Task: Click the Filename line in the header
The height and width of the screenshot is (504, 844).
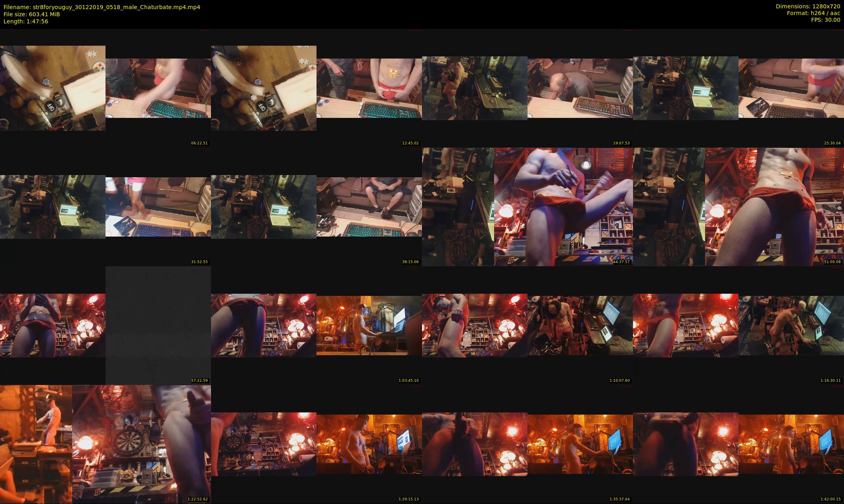Action: point(102,7)
